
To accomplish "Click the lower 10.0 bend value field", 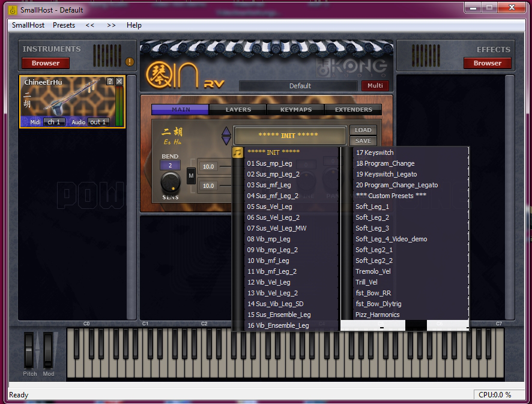I will [x=208, y=186].
